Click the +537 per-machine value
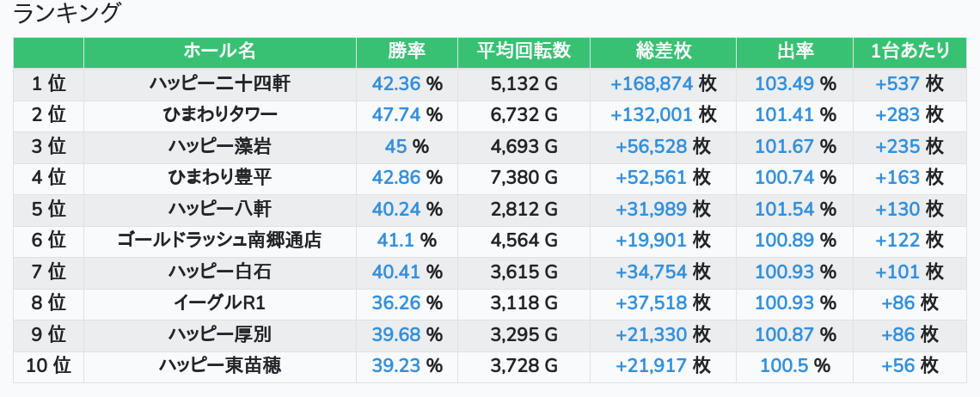The image size is (980, 397). [x=897, y=83]
